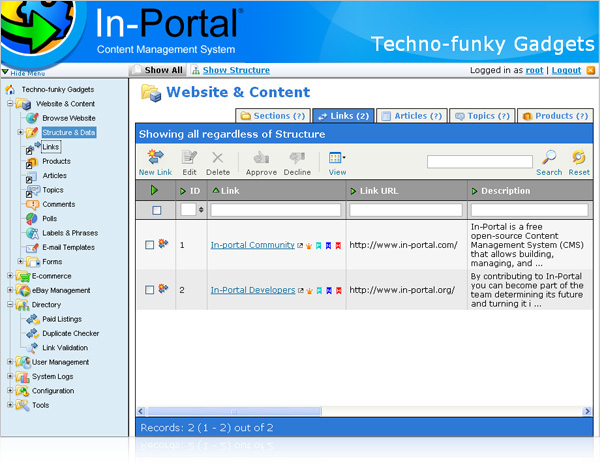This screenshot has width=600, height=467.
Task: Check the In-Portal Developers row checkbox
Action: [150, 290]
